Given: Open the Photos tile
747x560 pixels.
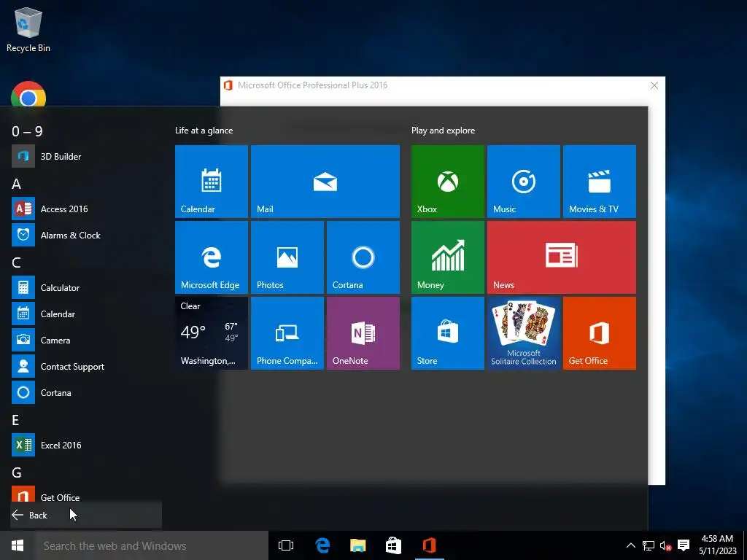Looking at the screenshot, I should coord(287,257).
